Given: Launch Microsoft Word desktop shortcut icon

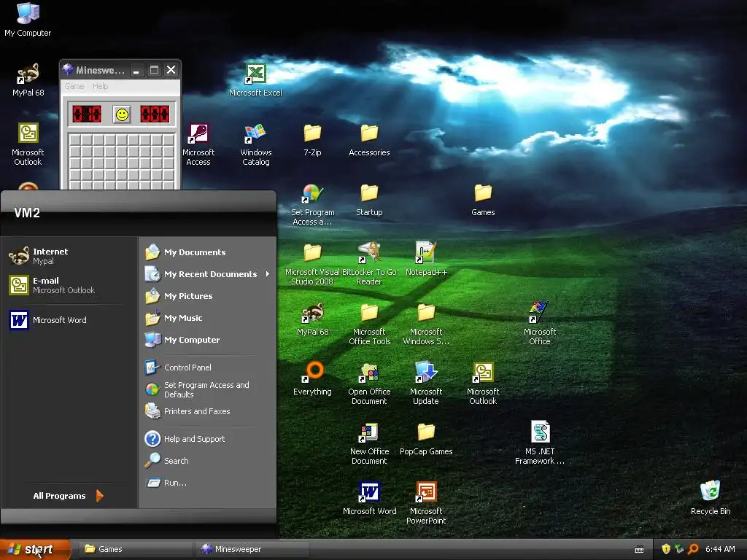Looking at the screenshot, I should 369,499.
